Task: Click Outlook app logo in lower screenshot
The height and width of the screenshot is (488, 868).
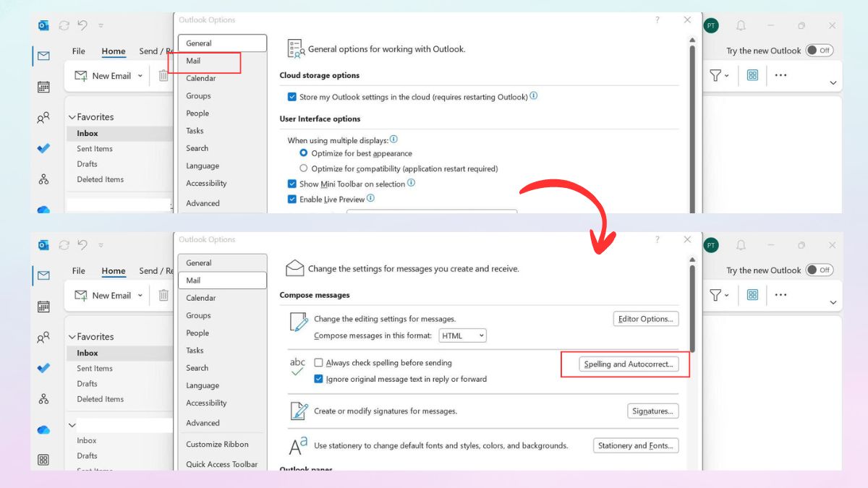Action: (43, 245)
